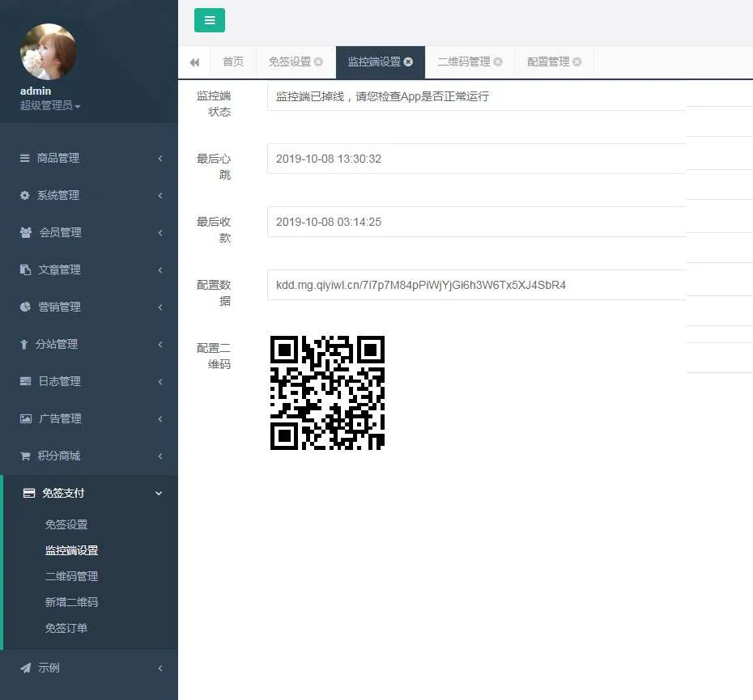Click the green hamburger menu toggle button
The width and height of the screenshot is (753, 700).
coord(210,20)
